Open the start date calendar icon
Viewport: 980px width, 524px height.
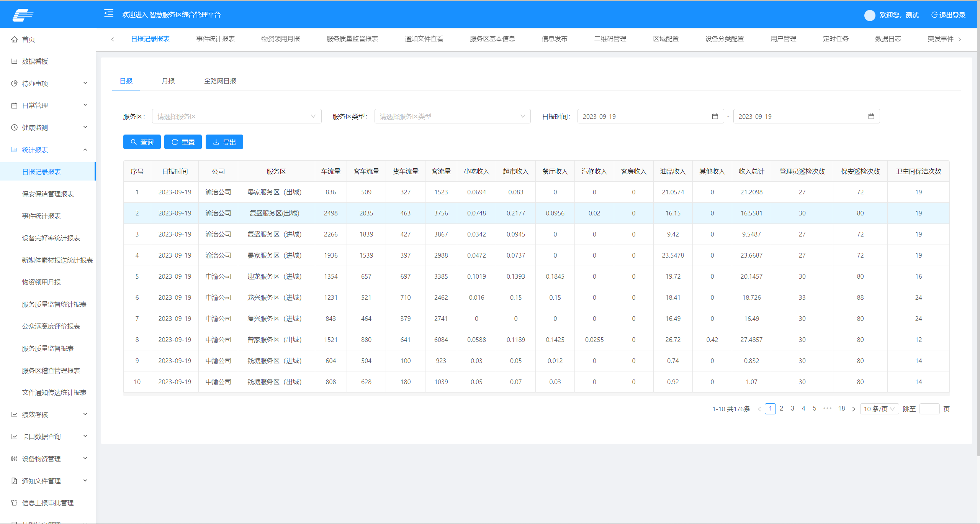click(x=715, y=117)
